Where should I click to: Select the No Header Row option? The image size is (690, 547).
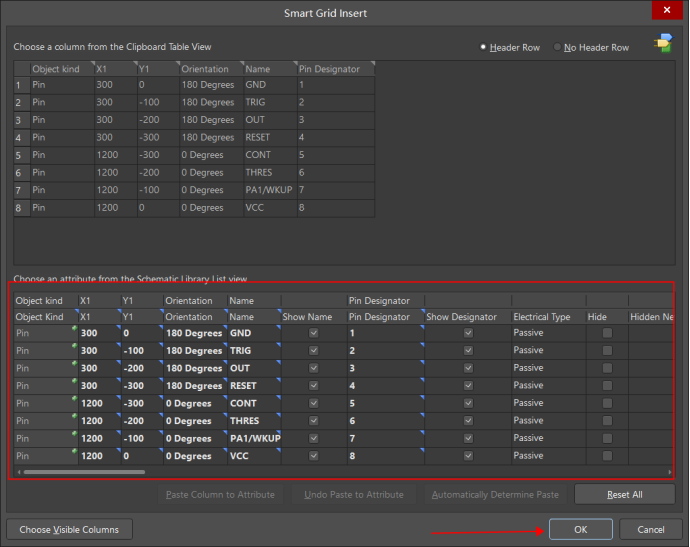559,47
